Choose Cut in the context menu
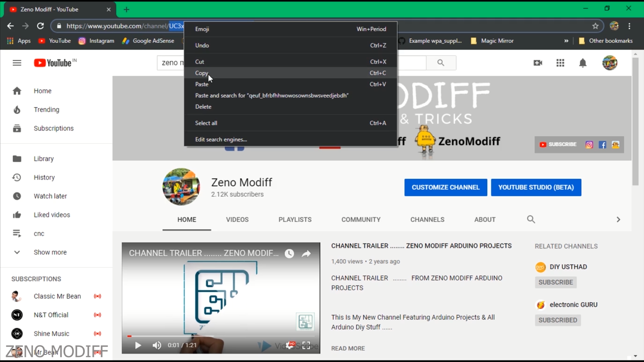Screen dimensions: 644x362 point(290,62)
